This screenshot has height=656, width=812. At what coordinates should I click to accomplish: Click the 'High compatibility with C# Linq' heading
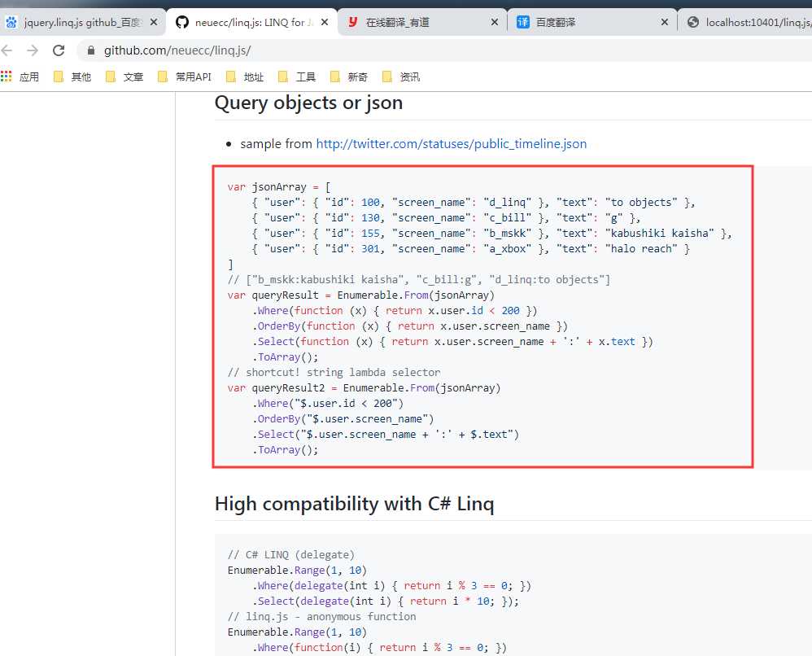[355, 504]
